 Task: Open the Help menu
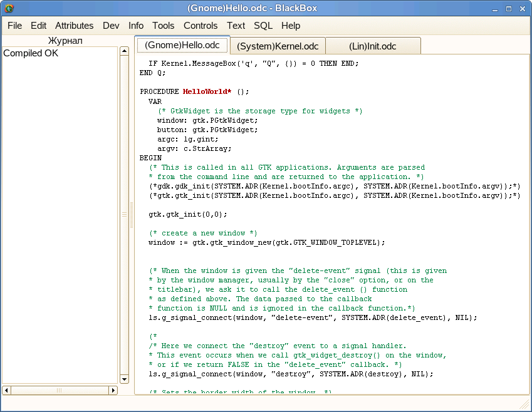(x=291, y=26)
